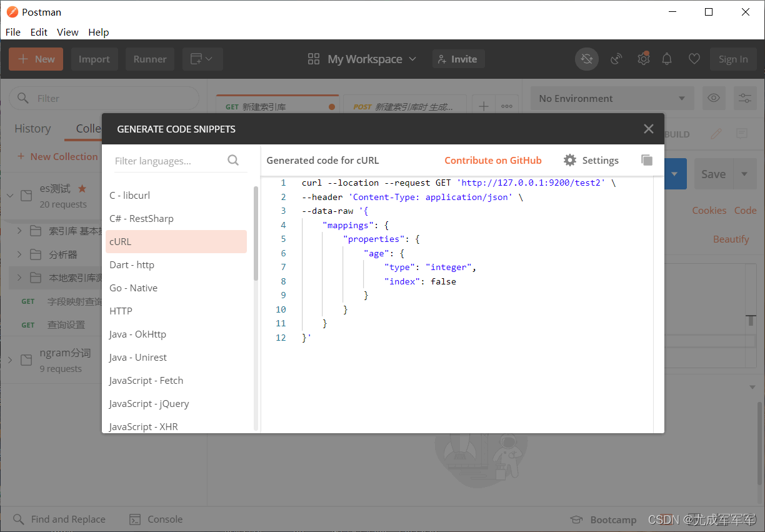
Task: Click the environment quick look eye icon
Action: [713, 98]
